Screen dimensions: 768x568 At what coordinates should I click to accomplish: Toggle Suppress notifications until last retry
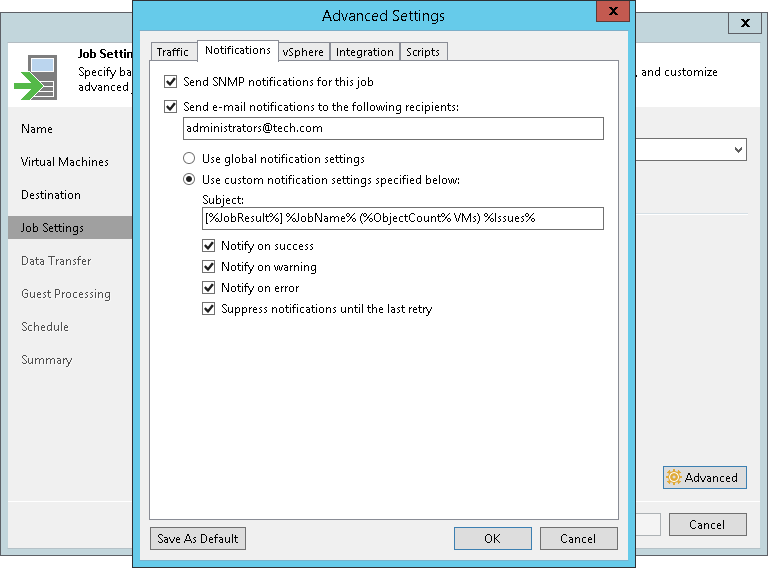click(209, 309)
